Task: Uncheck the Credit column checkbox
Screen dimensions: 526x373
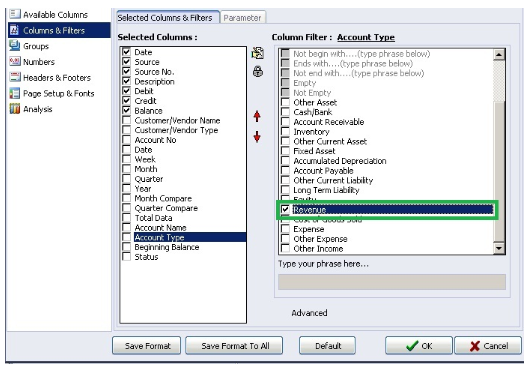Action: tap(126, 101)
